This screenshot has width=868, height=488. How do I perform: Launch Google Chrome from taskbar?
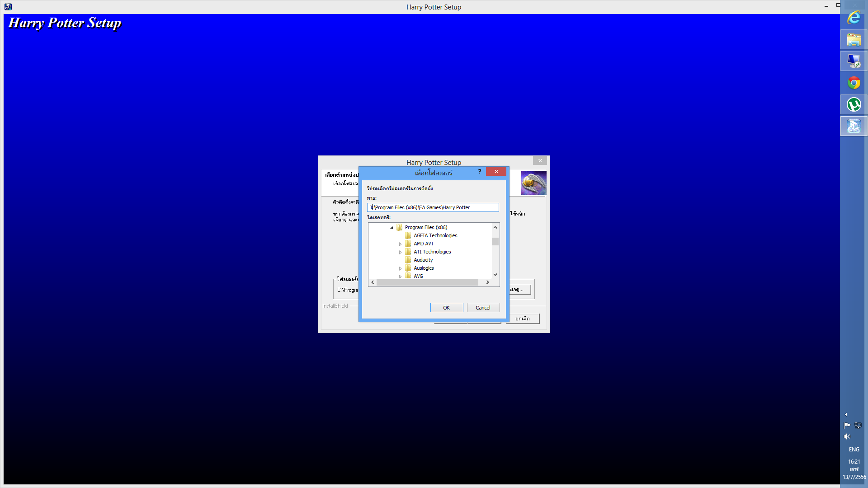[x=854, y=83]
